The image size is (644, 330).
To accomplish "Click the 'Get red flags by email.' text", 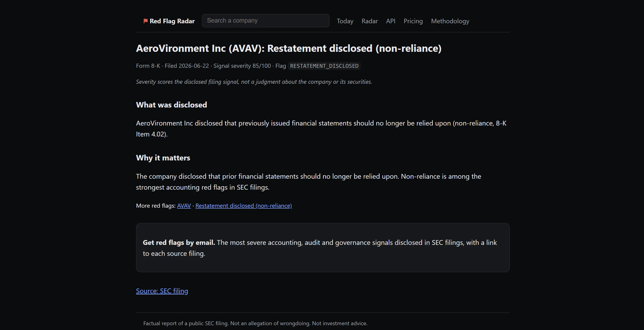I will (179, 242).
